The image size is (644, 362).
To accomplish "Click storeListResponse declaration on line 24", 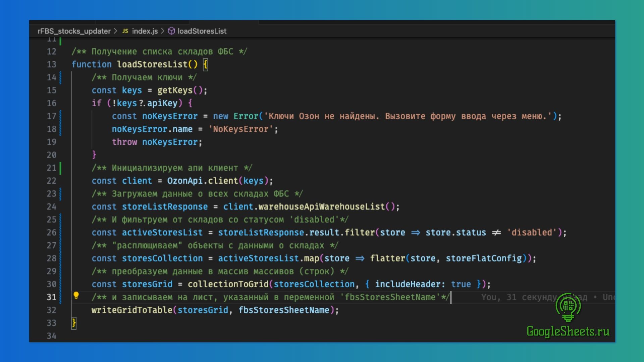I will click(x=165, y=207).
